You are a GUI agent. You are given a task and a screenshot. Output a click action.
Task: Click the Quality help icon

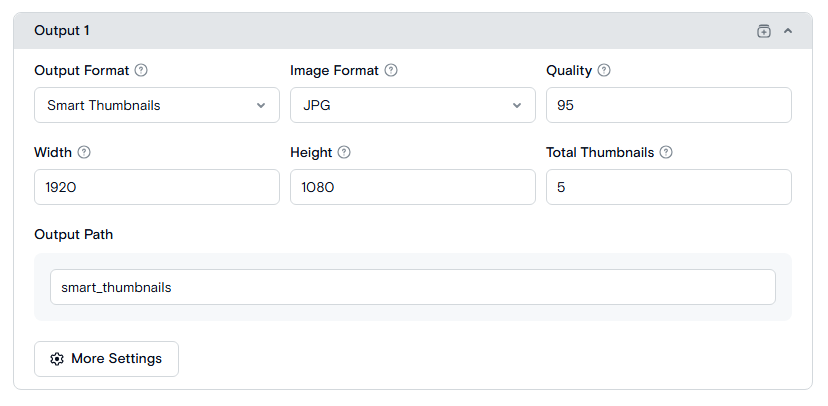tap(604, 70)
